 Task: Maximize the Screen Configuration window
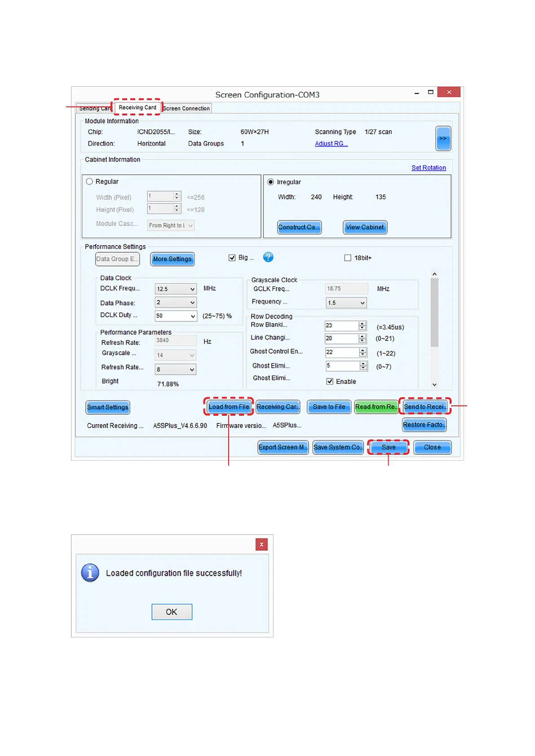pyautogui.click(x=430, y=92)
